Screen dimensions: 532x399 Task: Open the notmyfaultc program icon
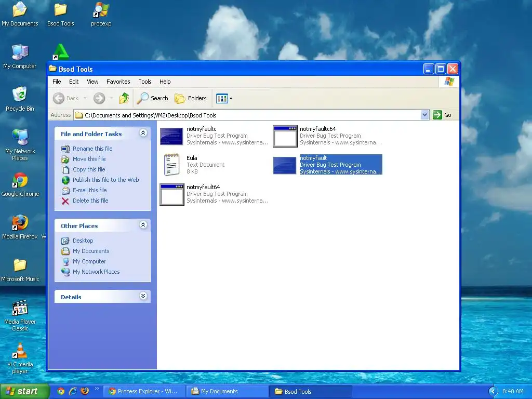point(171,136)
